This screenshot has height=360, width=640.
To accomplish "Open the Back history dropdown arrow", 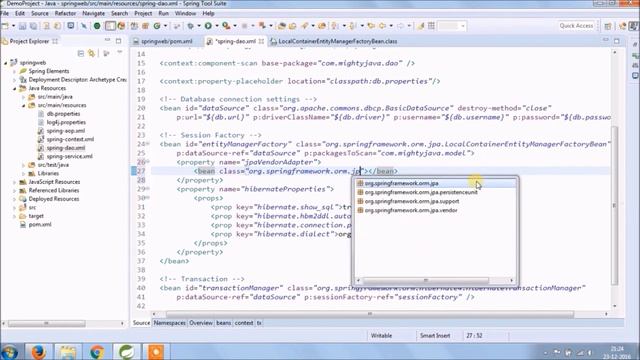I will point(391,26).
